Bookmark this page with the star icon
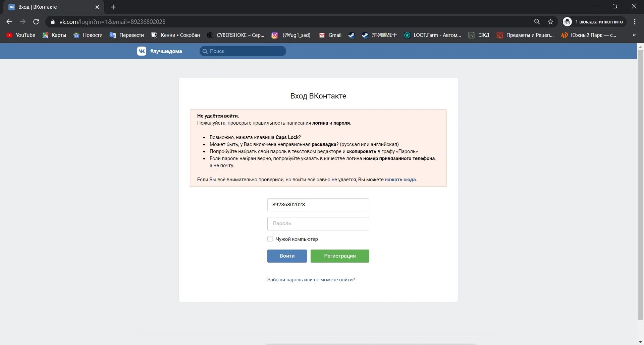Viewport: 644px width, 345px height. pyautogui.click(x=550, y=22)
